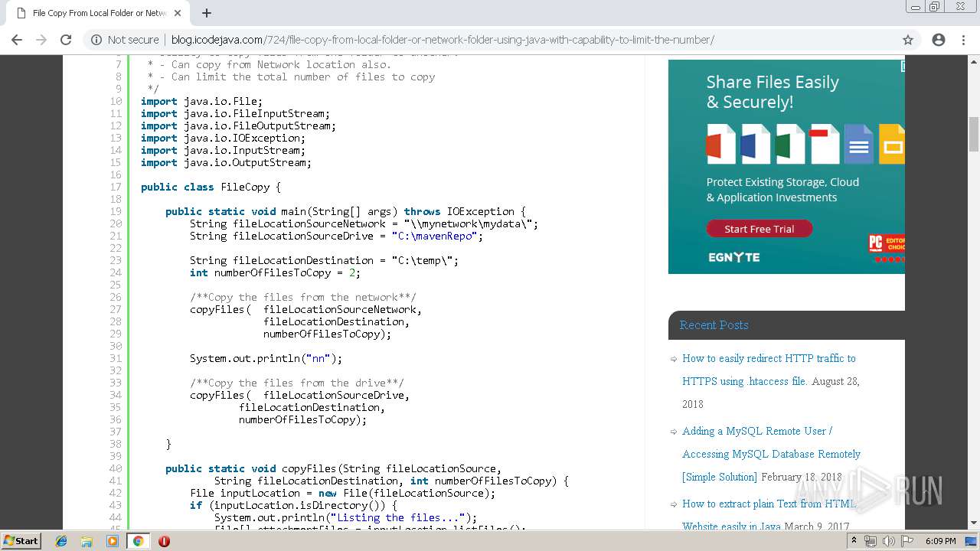Open the Egnyte Share Files Easily ad
This screenshot has height=551, width=980.
pos(786,167)
